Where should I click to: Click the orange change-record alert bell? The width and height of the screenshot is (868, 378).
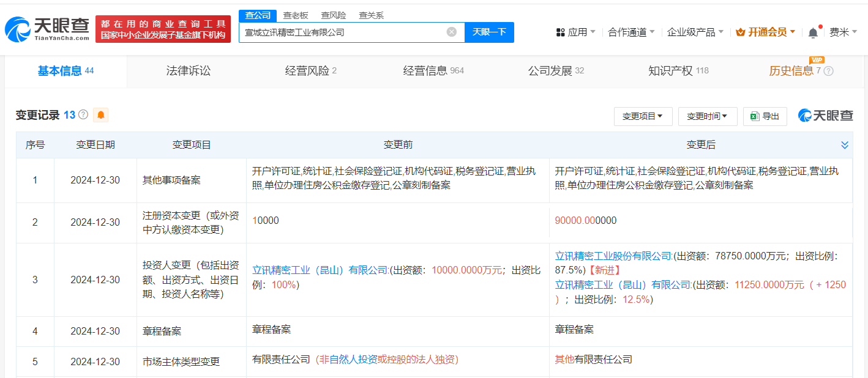100,115
